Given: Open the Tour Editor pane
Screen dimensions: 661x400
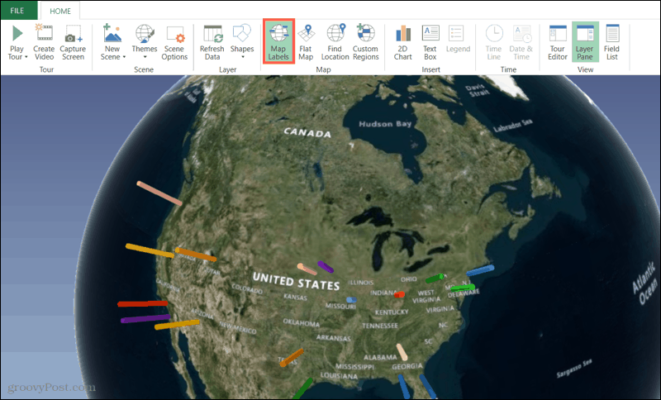Looking at the screenshot, I should 558,40.
